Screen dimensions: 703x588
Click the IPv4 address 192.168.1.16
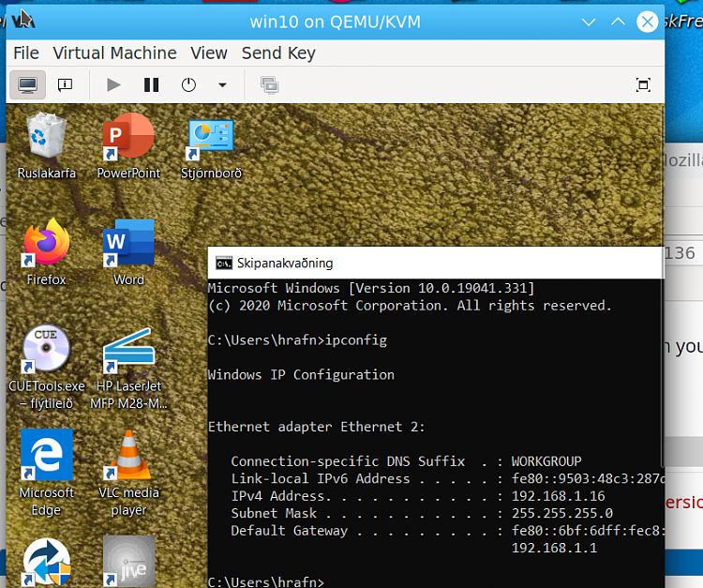pos(559,496)
